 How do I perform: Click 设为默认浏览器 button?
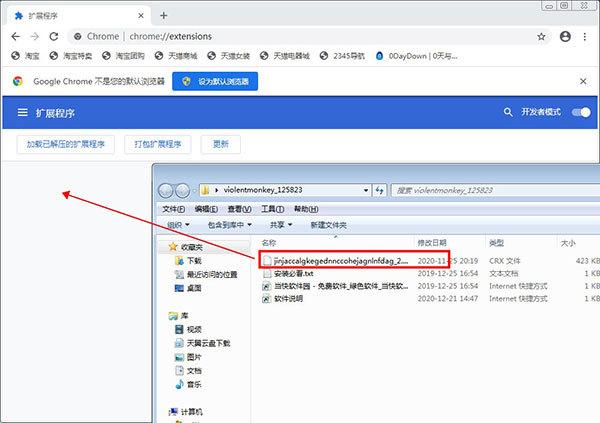tap(215, 81)
